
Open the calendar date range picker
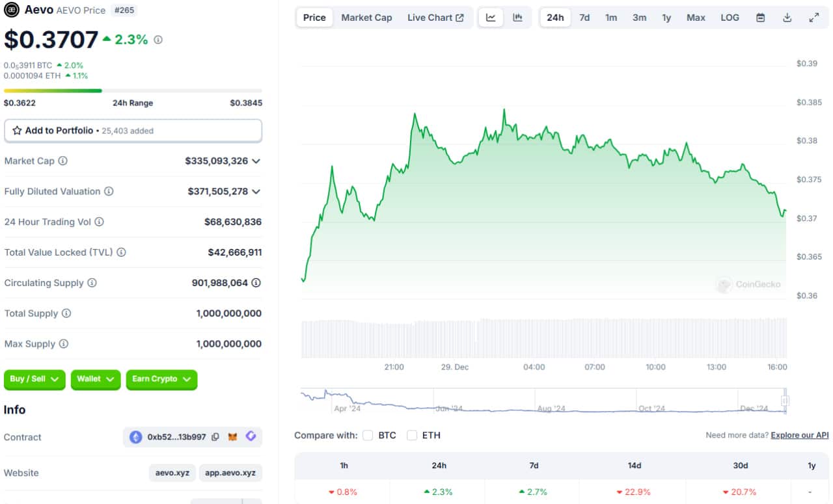tap(760, 18)
